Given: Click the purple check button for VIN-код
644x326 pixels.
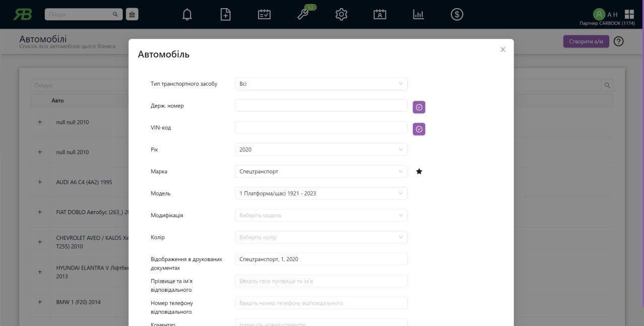Looking at the screenshot, I should [419, 129].
